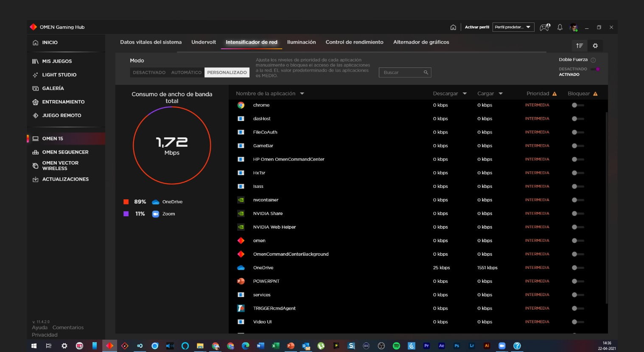
Task: Open the Perfil predeterminado dropdown
Action: [513, 27]
